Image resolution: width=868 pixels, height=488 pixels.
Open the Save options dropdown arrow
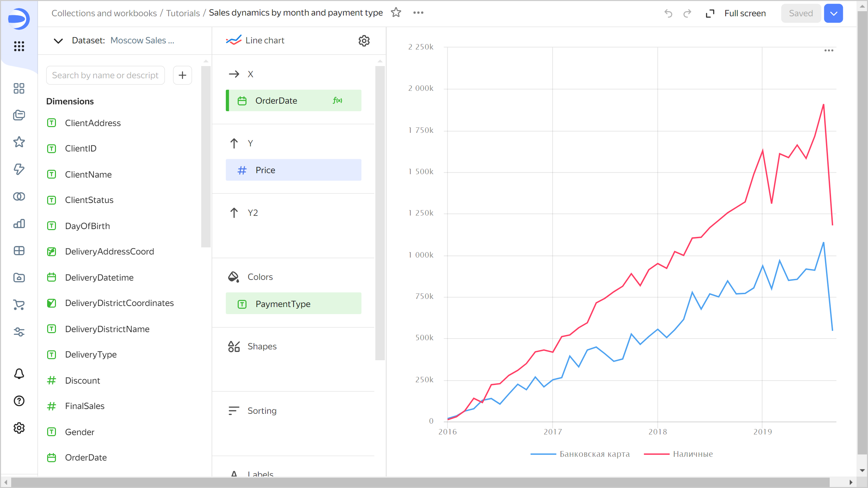(833, 13)
